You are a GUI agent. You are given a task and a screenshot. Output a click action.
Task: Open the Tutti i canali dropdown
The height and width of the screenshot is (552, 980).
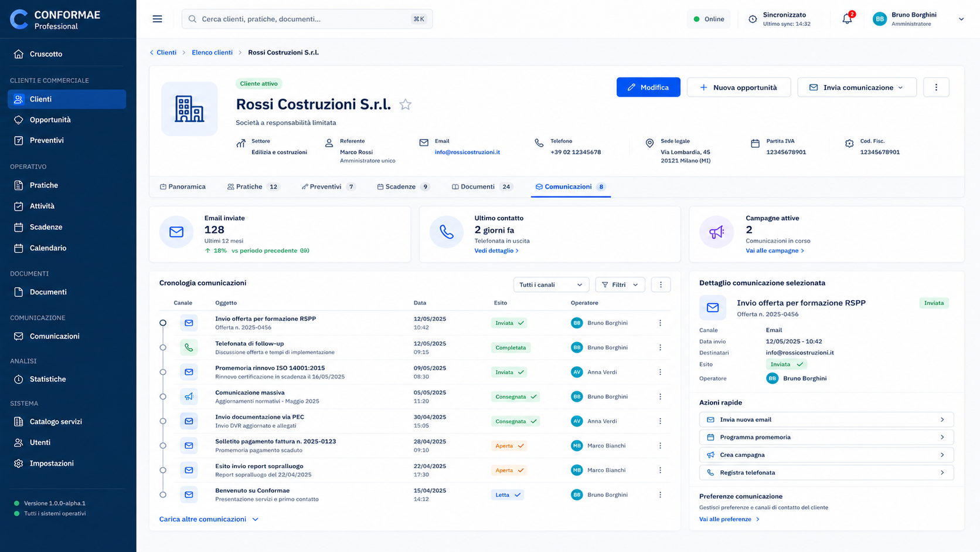(551, 285)
